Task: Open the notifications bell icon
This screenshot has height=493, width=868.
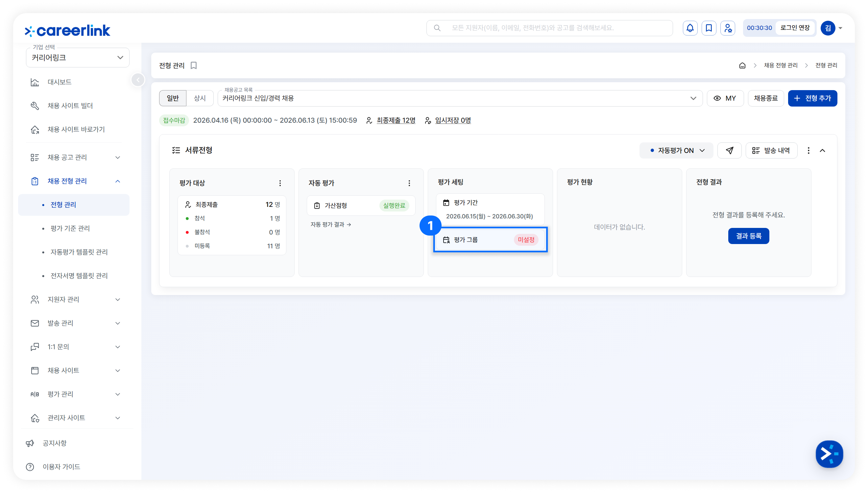Action: click(690, 28)
